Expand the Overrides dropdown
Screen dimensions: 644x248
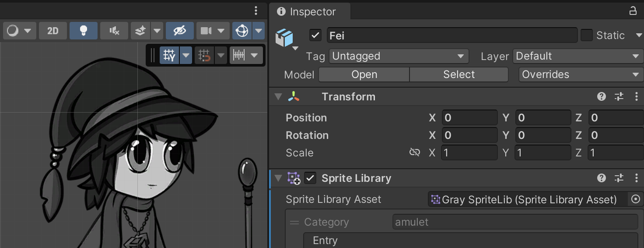pyautogui.click(x=581, y=74)
